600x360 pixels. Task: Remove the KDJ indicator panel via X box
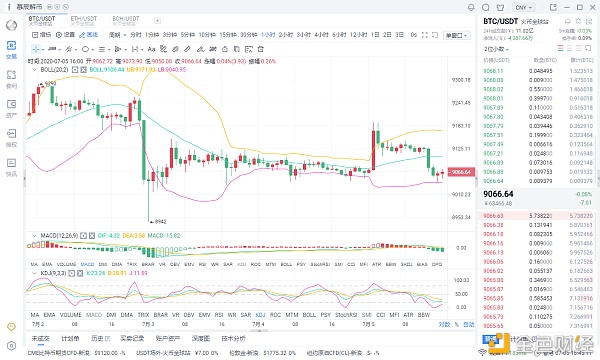tap(80, 273)
